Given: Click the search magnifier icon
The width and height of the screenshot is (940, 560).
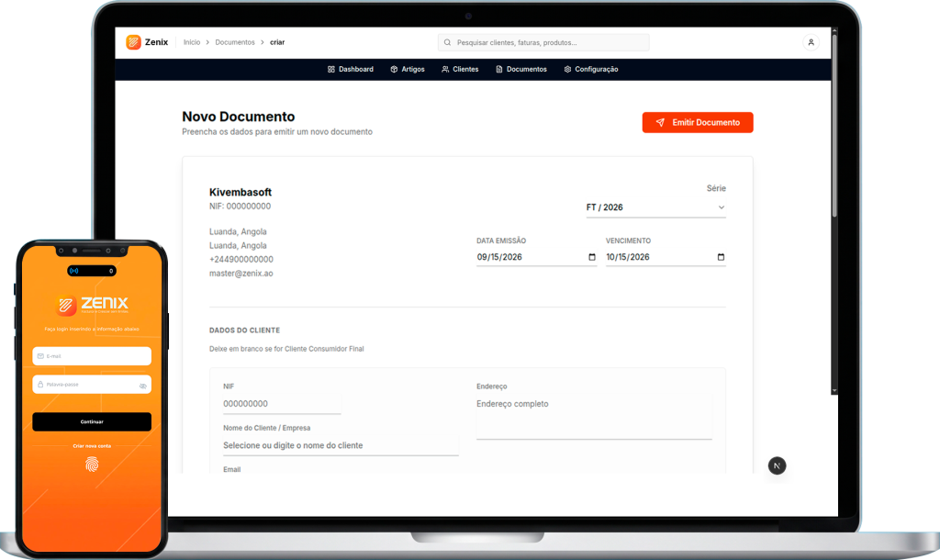Looking at the screenshot, I should point(447,42).
